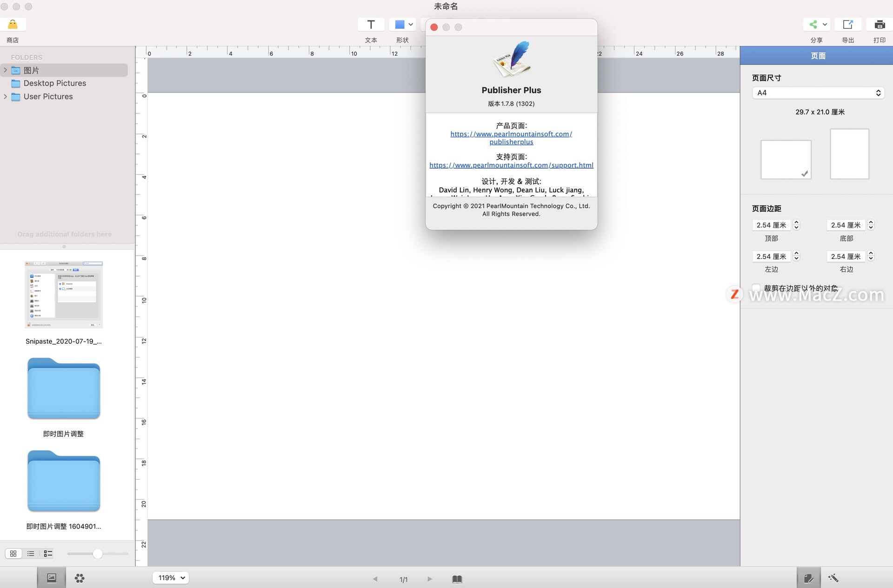
Task: Toggle the page inspector edit icon
Action: click(808, 578)
